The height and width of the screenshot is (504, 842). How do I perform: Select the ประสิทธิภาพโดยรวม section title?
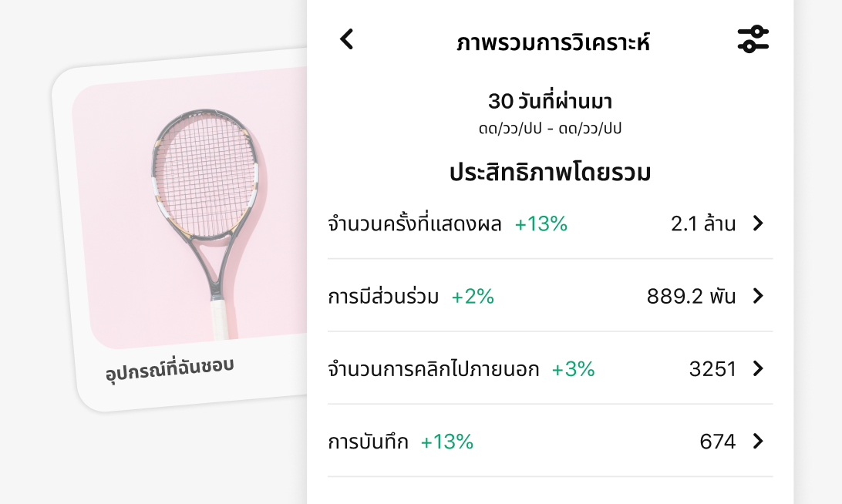click(x=551, y=171)
